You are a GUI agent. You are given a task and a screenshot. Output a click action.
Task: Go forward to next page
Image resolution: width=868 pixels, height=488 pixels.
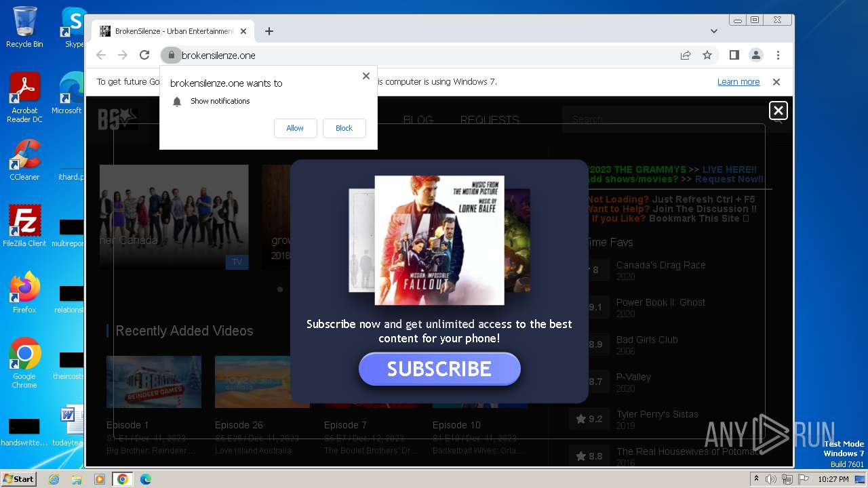point(123,55)
